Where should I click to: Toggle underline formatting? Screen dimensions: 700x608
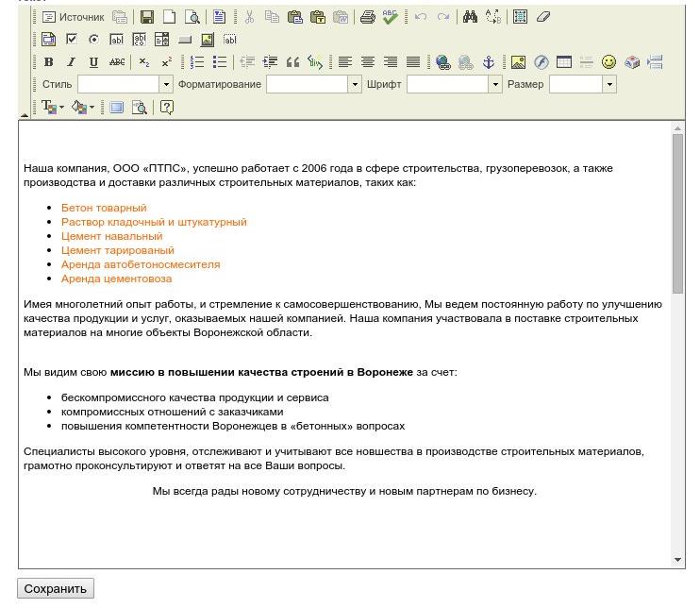click(93, 62)
